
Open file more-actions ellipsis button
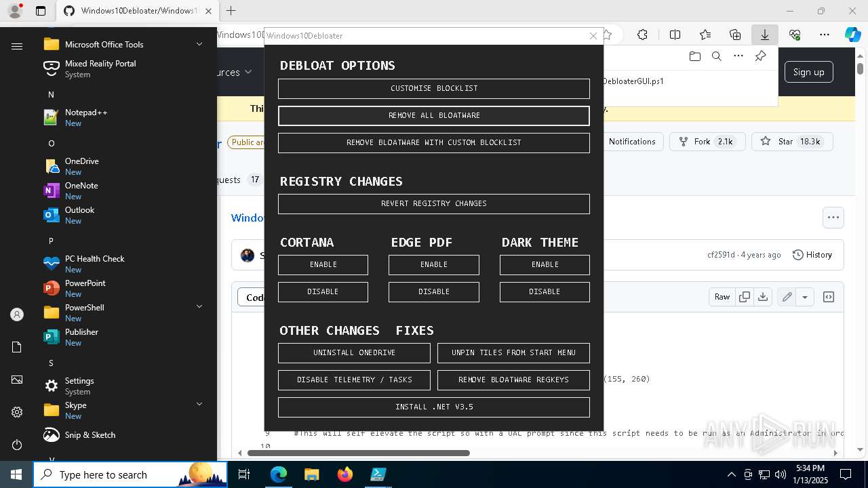point(833,218)
